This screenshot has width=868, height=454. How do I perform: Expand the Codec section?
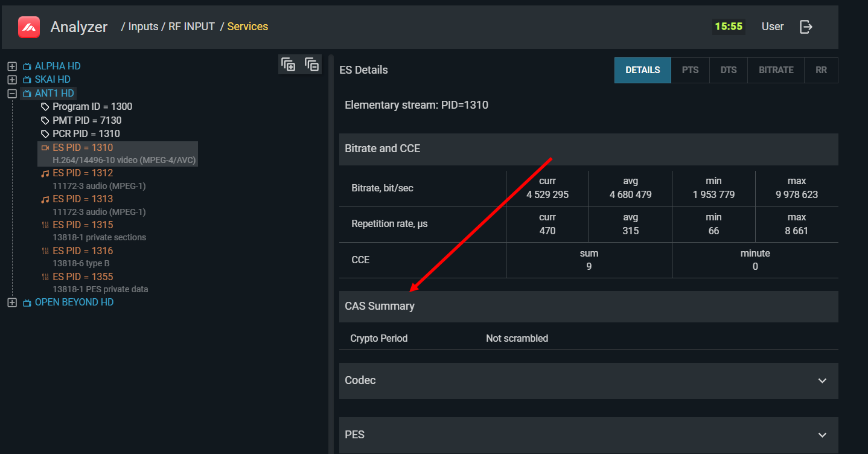[x=822, y=381]
